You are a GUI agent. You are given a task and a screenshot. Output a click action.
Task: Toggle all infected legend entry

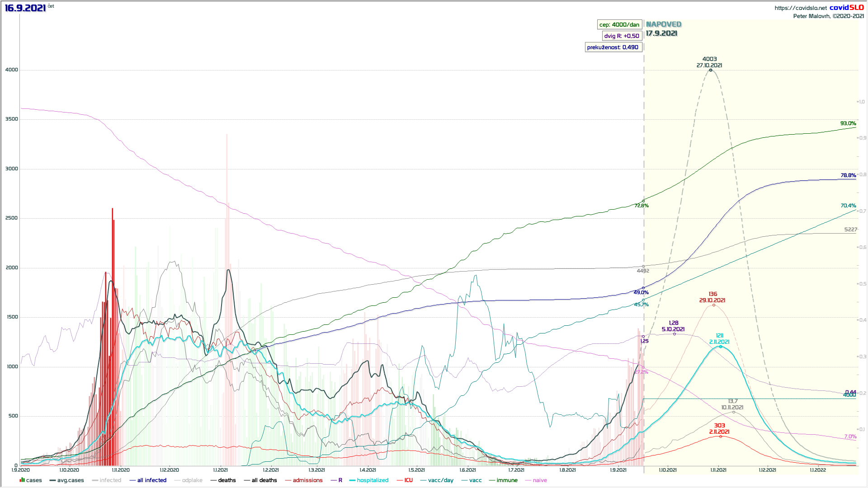coord(151,480)
